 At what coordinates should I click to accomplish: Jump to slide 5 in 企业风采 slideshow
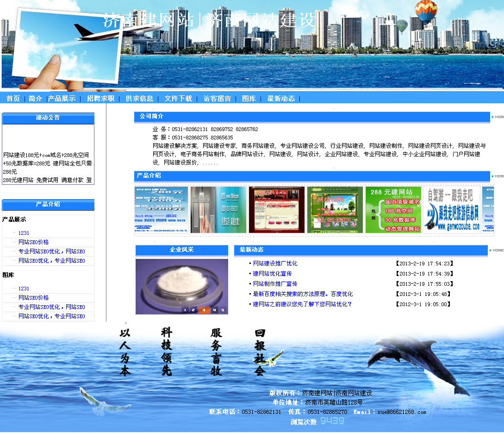(223, 310)
